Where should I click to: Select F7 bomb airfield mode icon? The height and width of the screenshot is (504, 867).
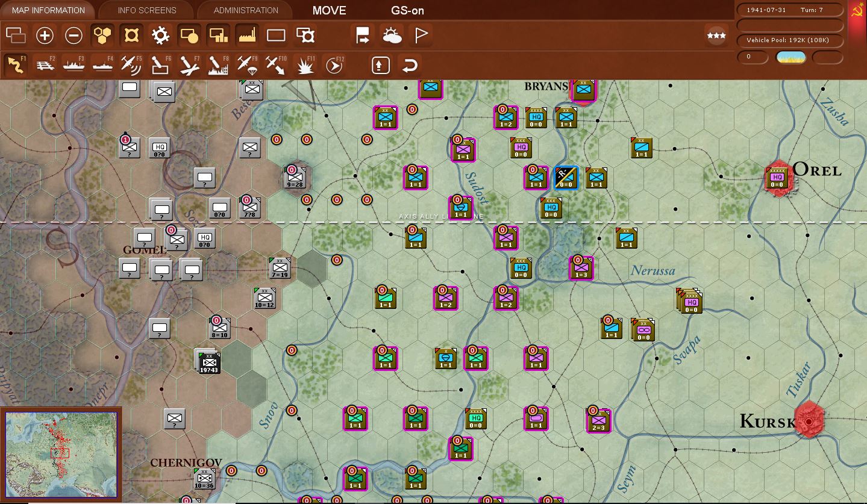pos(189,65)
